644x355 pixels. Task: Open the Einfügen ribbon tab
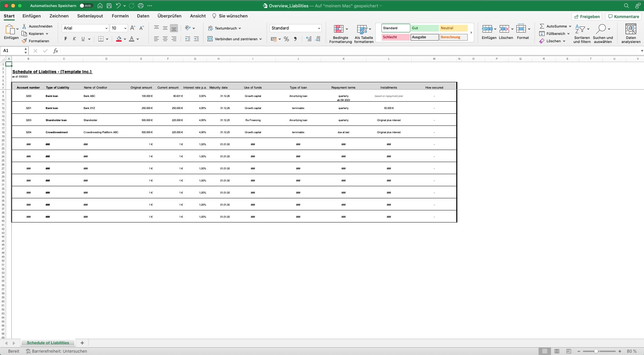tap(32, 16)
